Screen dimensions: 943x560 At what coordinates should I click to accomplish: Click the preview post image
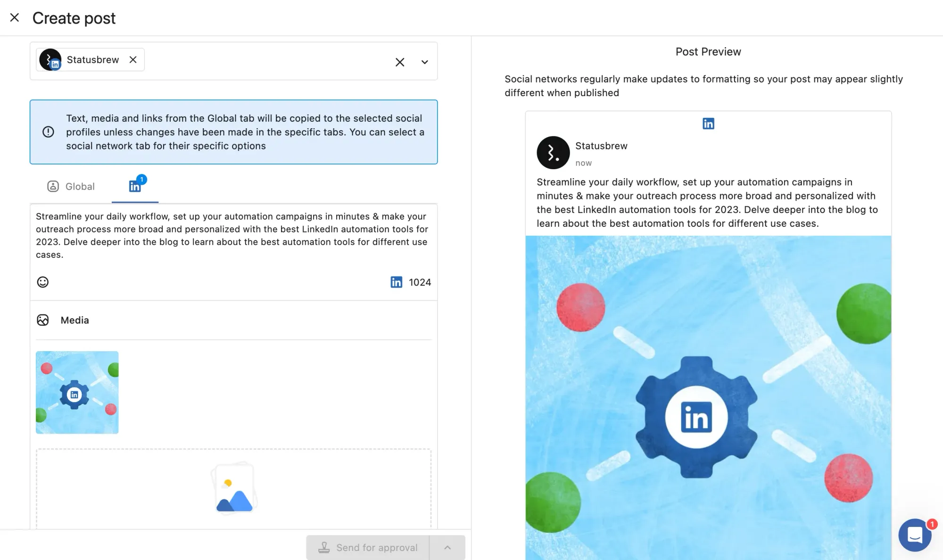(708, 397)
